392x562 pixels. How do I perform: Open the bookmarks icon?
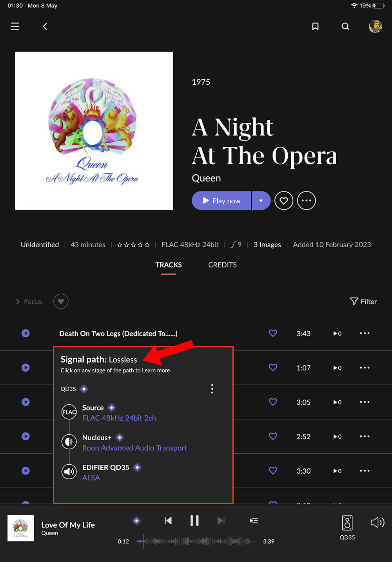point(315,26)
